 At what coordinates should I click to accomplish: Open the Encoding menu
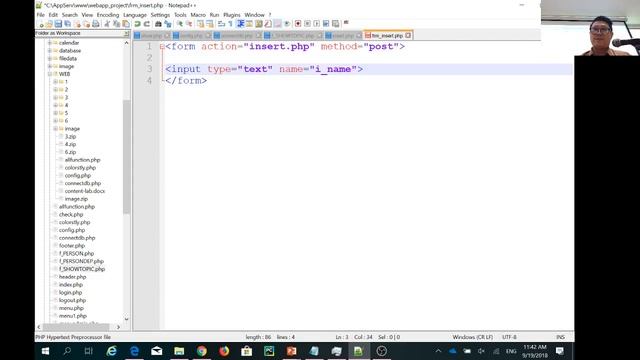coord(108,15)
